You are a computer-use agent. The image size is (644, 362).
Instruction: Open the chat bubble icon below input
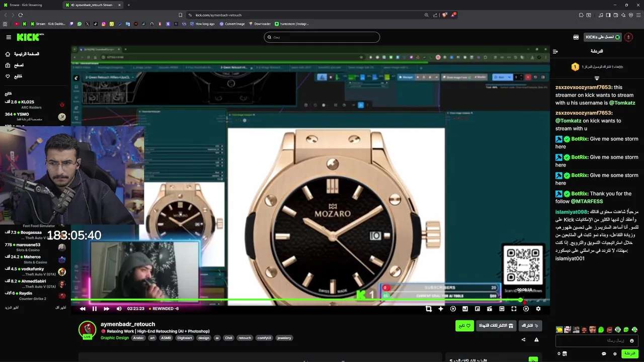point(604,354)
